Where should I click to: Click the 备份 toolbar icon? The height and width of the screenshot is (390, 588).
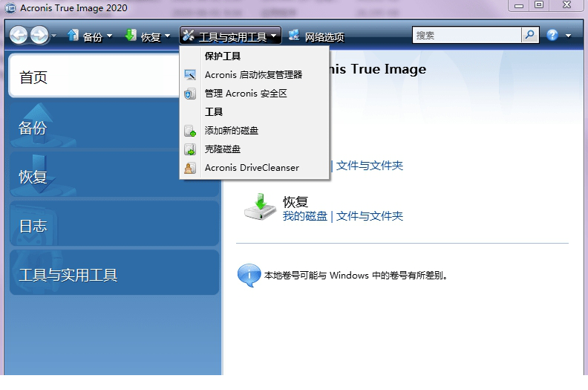(x=73, y=36)
